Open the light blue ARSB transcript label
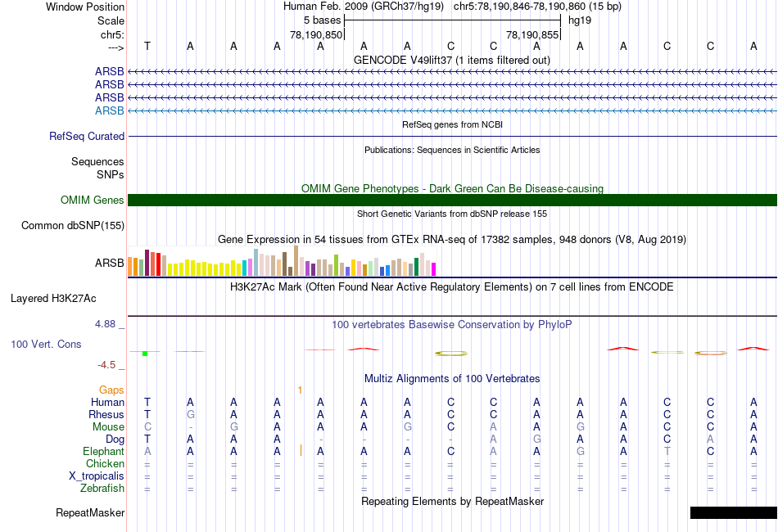This screenshot has width=778, height=532. (x=109, y=110)
